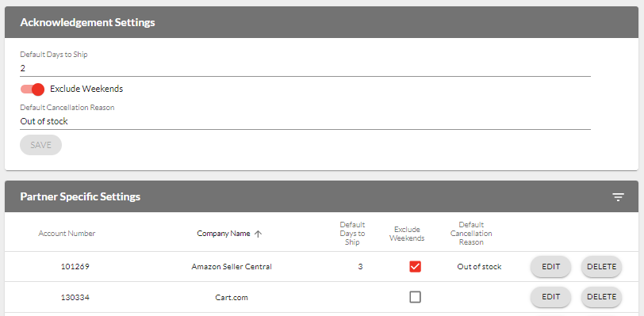Image resolution: width=644 pixels, height=316 pixels.
Task: Select account number 101269 cell
Action: click(x=75, y=267)
